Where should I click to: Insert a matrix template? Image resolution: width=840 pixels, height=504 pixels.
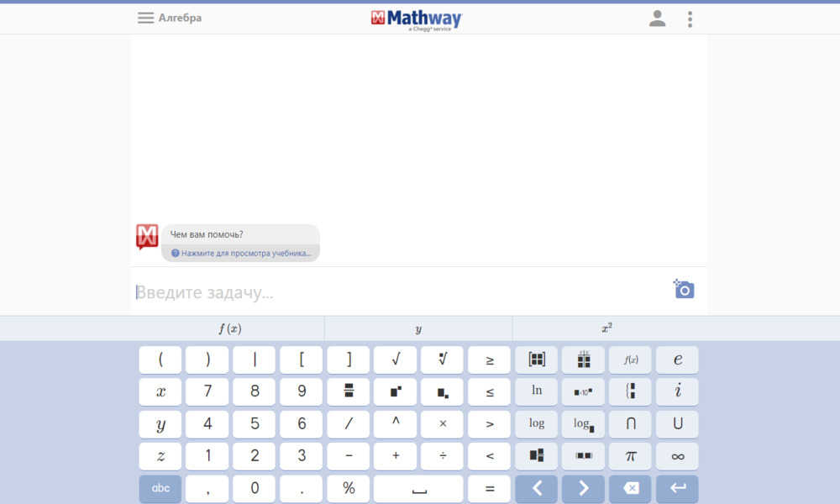[536, 360]
